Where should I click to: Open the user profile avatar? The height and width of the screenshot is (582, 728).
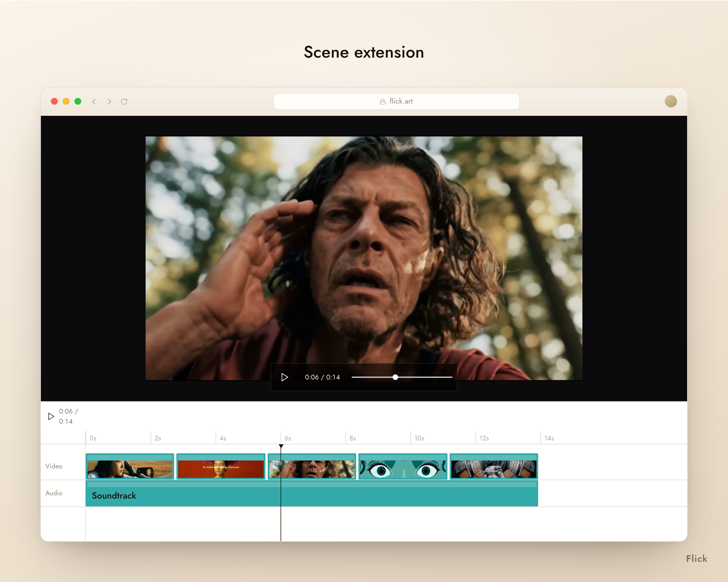click(671, 101)
